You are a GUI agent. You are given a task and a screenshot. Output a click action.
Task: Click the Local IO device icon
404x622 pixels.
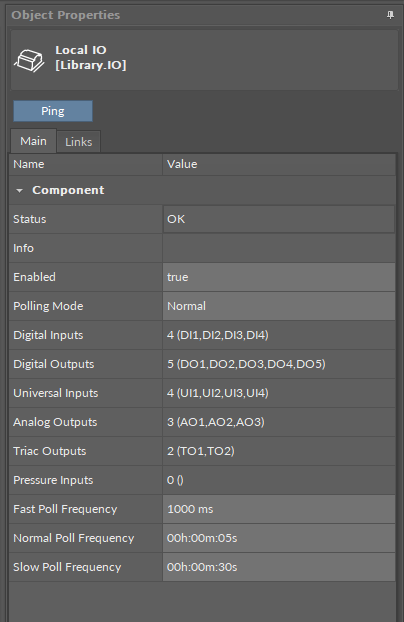tap(30, 60)
